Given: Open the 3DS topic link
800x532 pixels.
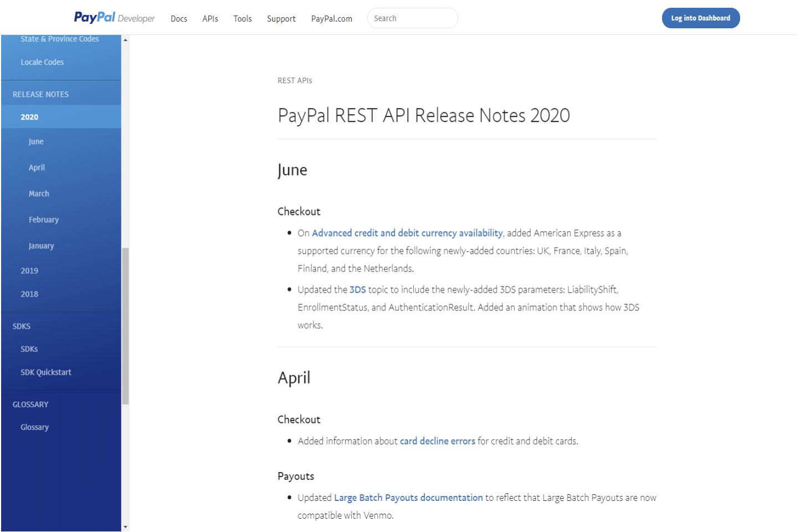Looking at the screenshot, I should click(357, 290).
